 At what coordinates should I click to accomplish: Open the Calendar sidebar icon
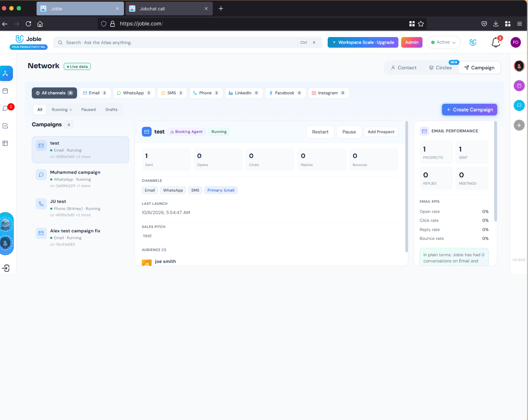point(5,91)
